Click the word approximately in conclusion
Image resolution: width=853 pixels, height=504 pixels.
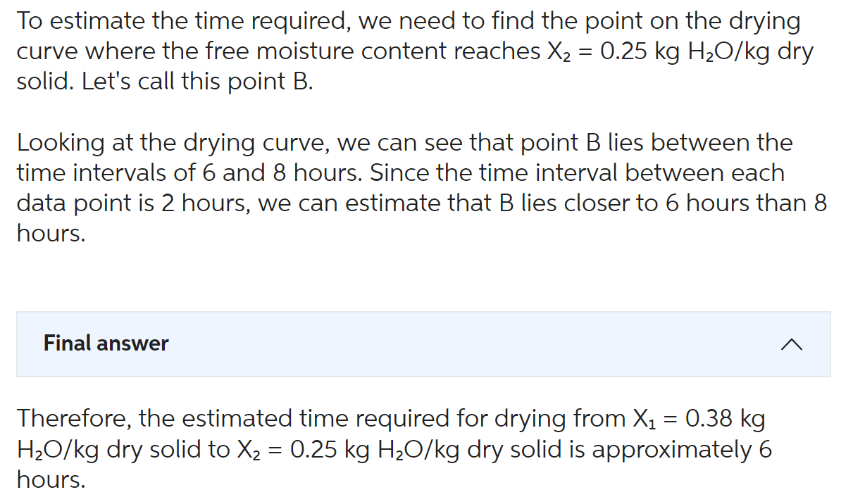(673, 448)
